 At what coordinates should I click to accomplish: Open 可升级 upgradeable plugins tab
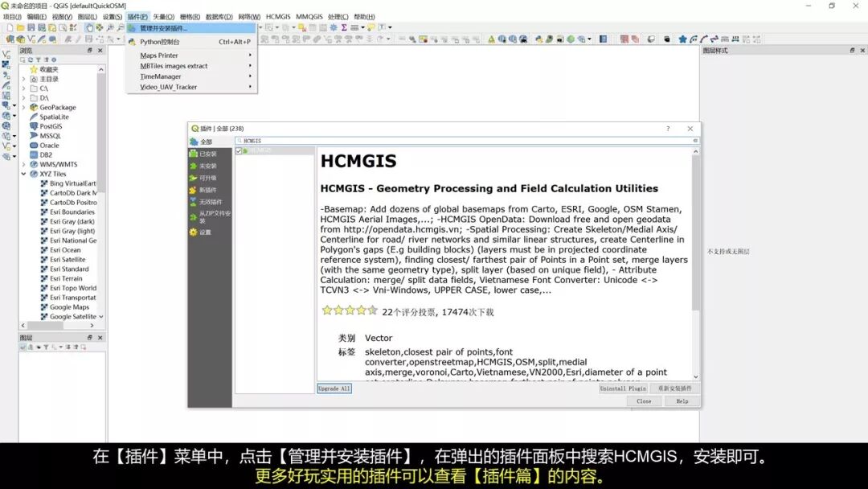click(x=210, y=179)
